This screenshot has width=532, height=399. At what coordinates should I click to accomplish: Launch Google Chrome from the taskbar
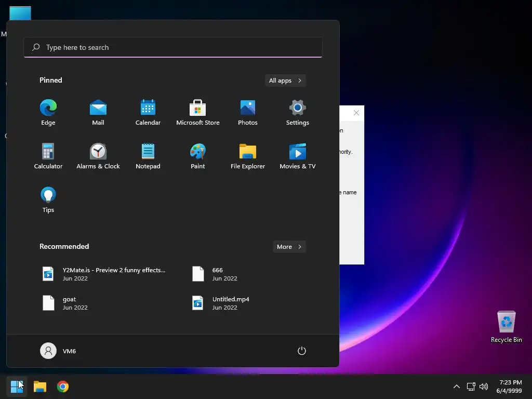pos(63,387)
